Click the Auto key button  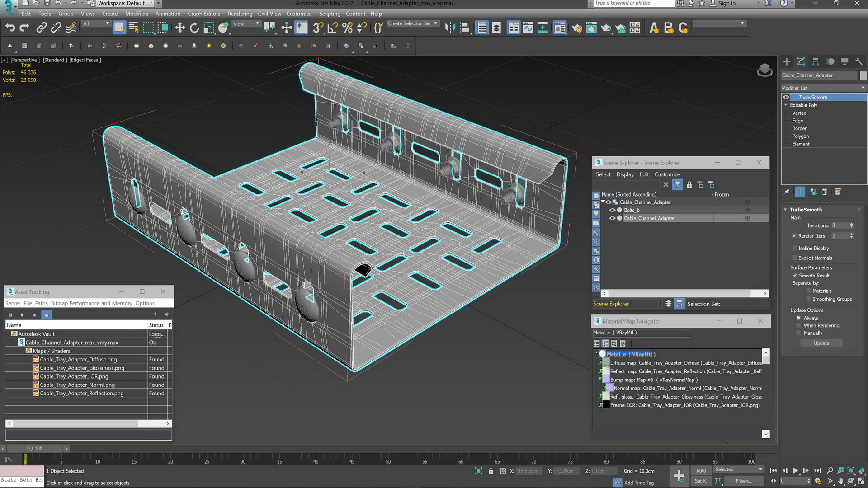(701, 470)
